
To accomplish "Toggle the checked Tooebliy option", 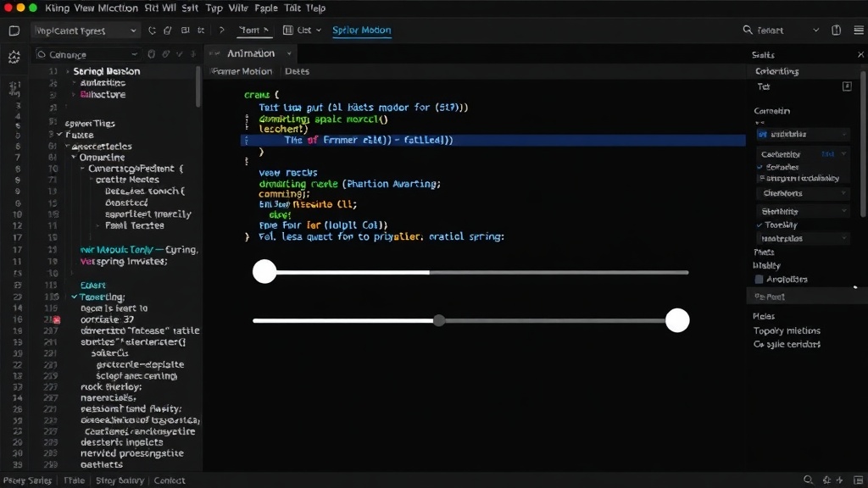I will coord(759,225).
